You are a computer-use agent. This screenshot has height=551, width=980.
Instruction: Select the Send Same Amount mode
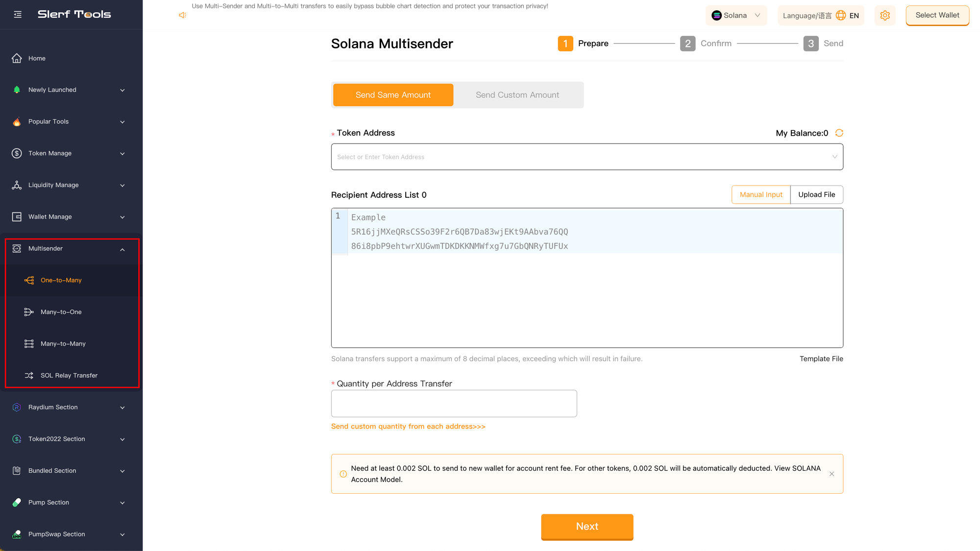393,95
